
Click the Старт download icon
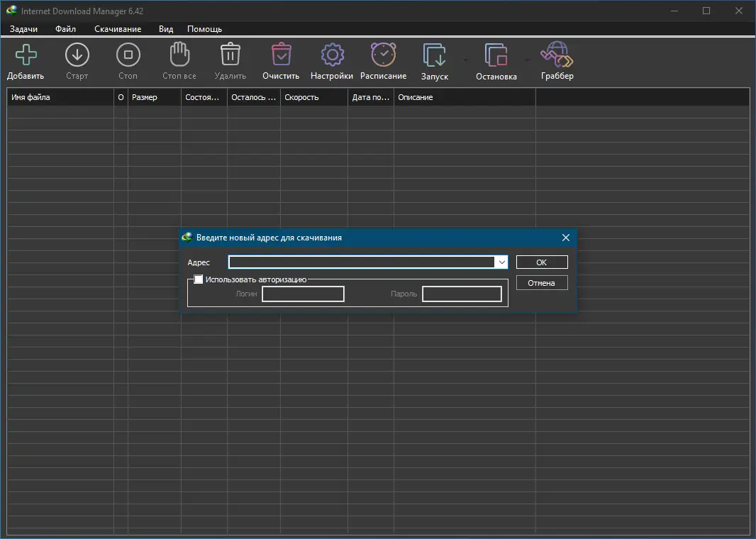(77, 55)
